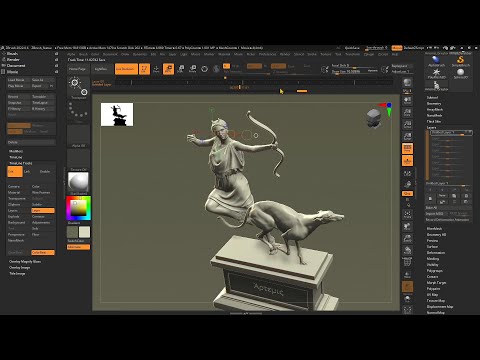The image size is (480, 360).
Task: Open the LightBox browser
Action: pyautogui.click(x=101, y=69)
